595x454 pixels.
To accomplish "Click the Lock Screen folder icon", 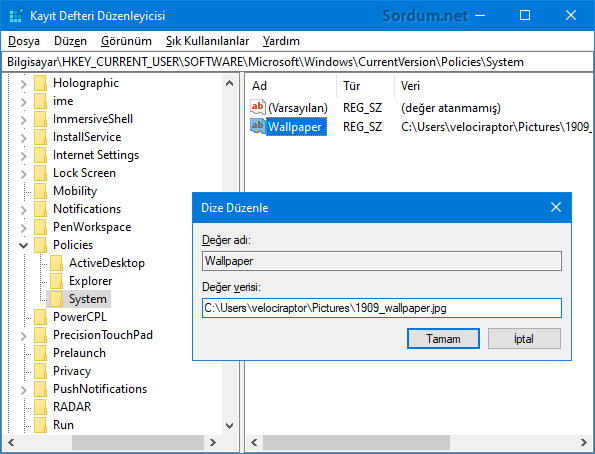I will [x=40, y=173].
